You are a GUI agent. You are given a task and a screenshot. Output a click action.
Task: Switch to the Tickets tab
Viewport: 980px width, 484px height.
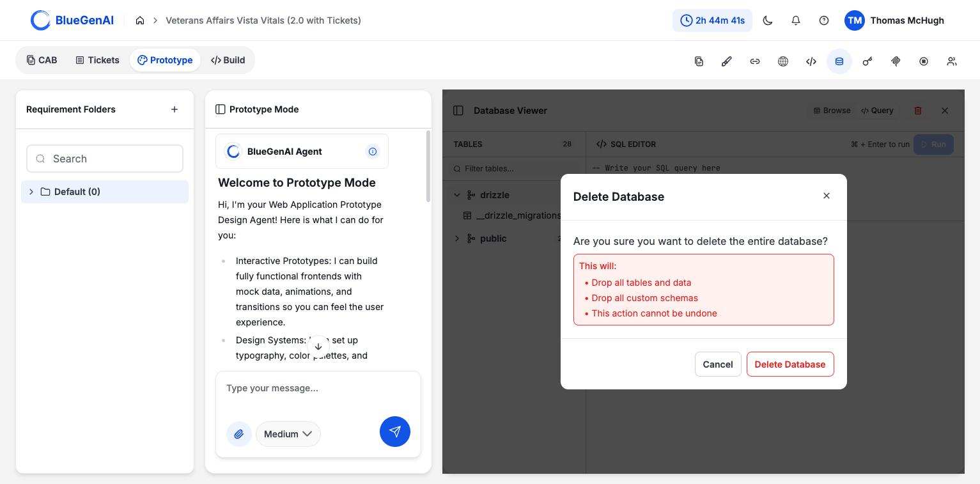(x=97, y=60)
